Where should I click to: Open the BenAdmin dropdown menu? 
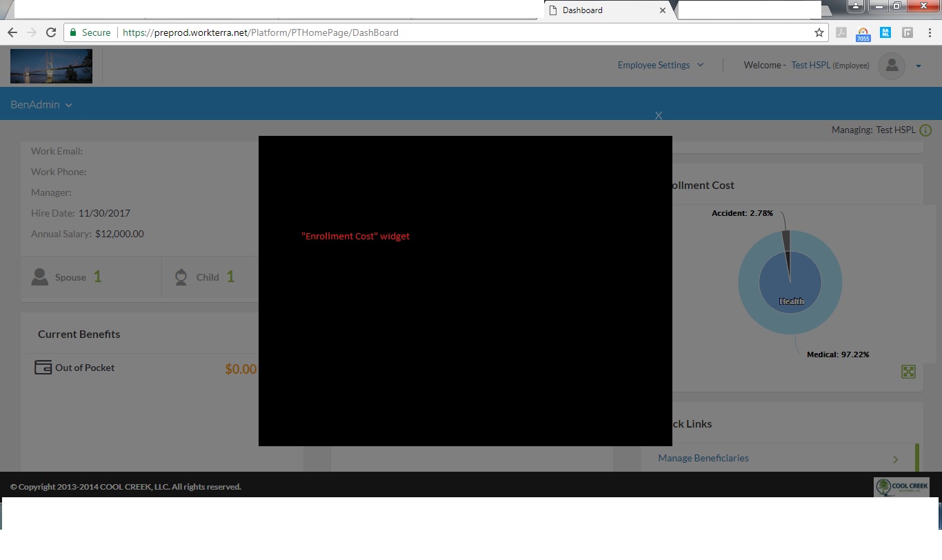[x=41, y=105]
